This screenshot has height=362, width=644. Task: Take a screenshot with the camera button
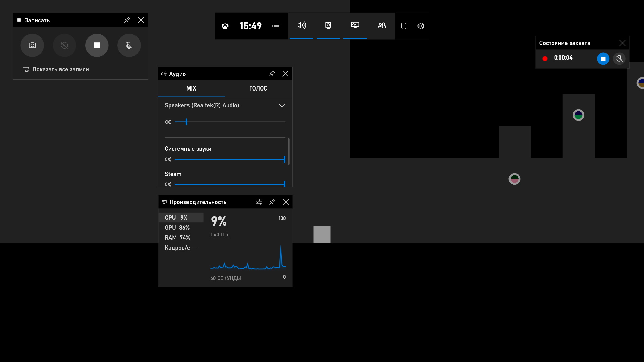[x=32, y=45]
